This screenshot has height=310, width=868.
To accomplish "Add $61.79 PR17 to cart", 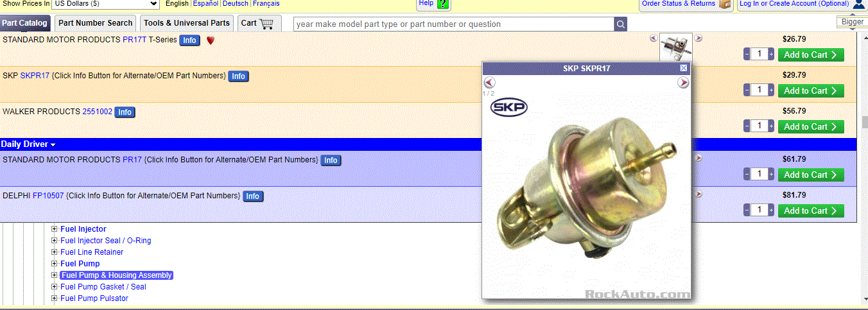I will 811,175.
